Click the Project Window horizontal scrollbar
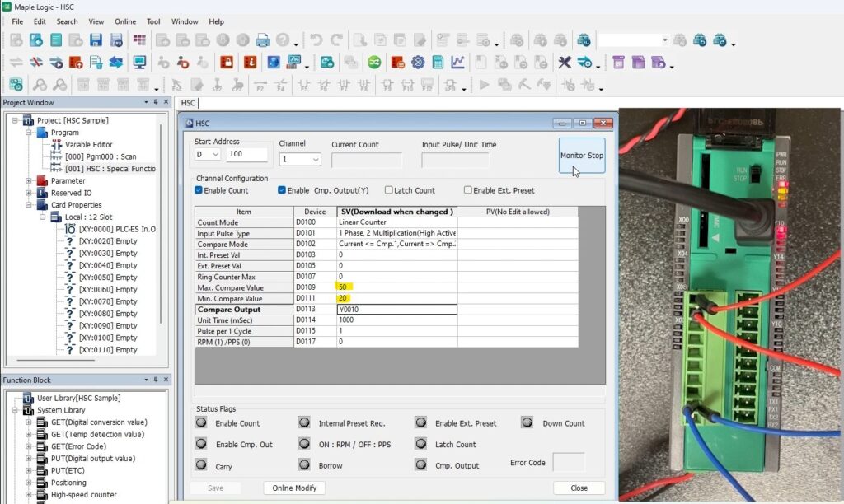 click(57, 360)
